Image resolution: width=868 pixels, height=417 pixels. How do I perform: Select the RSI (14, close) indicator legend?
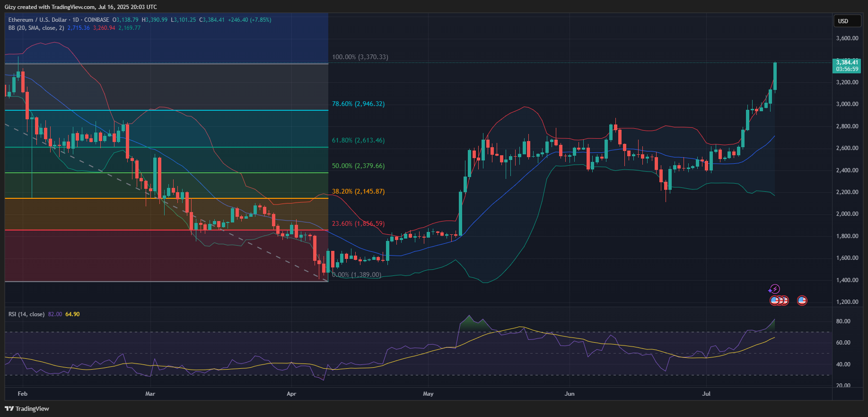(x=26, y=314)
